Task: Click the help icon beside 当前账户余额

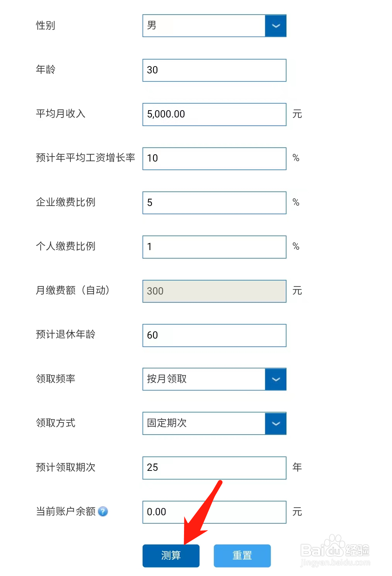Action: [x=103, y=511]
